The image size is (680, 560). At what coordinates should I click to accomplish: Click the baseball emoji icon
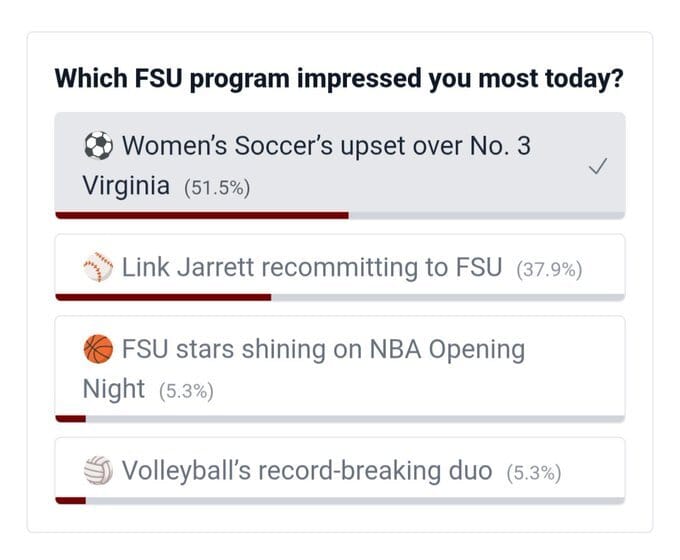click(x=98, y=268)
